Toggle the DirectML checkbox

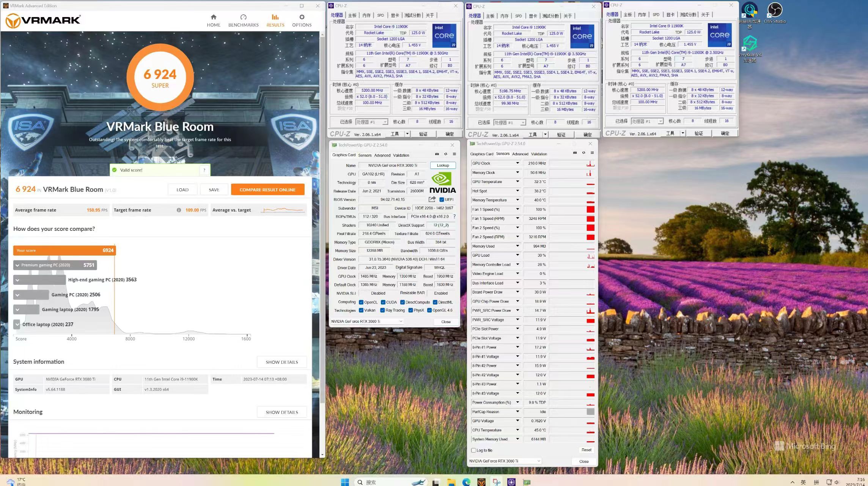pos(435,302)
